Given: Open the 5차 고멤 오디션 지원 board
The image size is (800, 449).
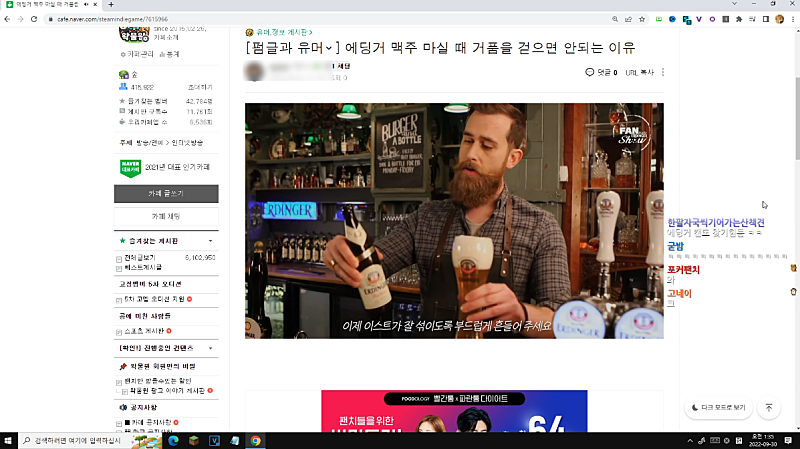Looking at the screenshot, I should (154, 299).
